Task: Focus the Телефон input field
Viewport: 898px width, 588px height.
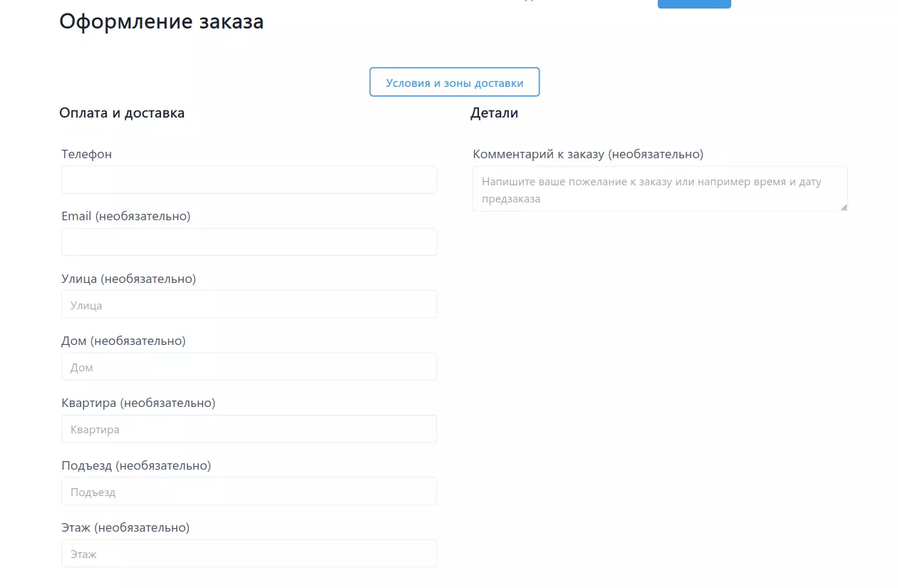Action: [x=249, y=180]
